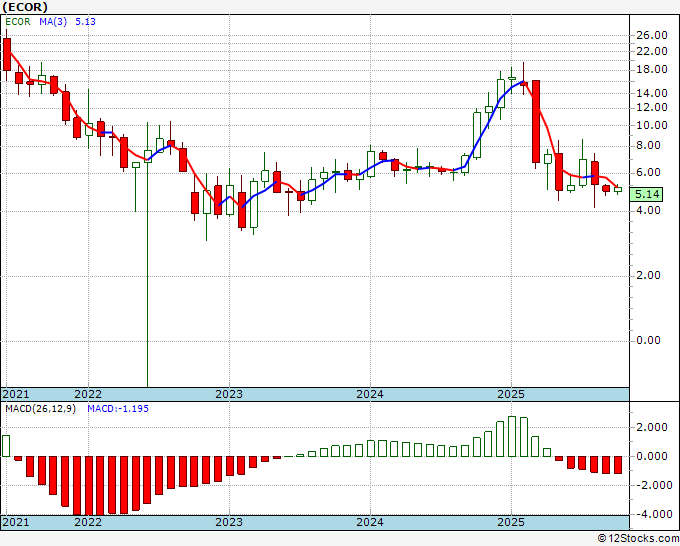
Task: Click the MA(3) legend label
Action: point(53,22)
